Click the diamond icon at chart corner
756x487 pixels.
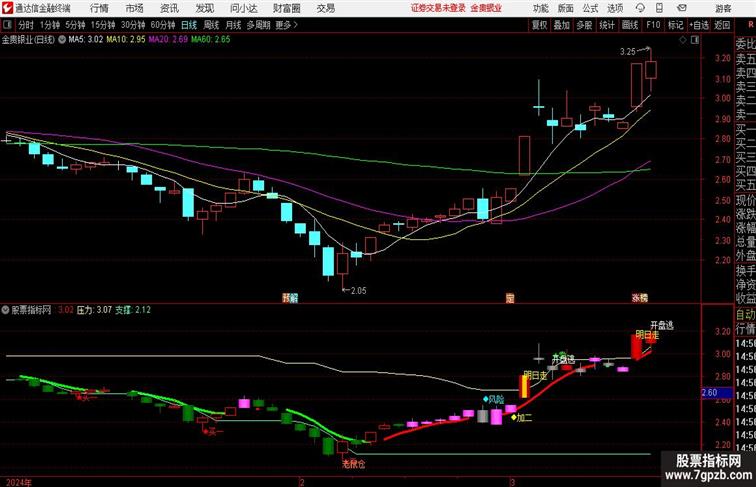(683, 40)
